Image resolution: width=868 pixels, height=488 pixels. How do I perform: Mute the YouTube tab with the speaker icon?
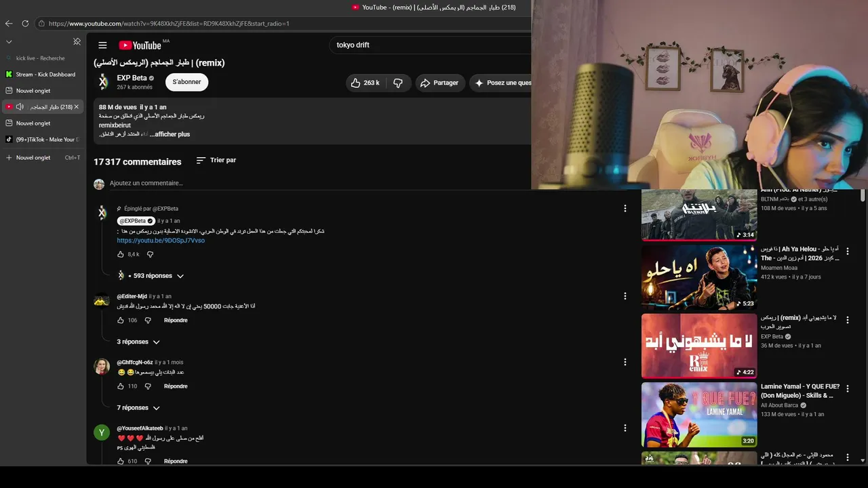(20, 107)
